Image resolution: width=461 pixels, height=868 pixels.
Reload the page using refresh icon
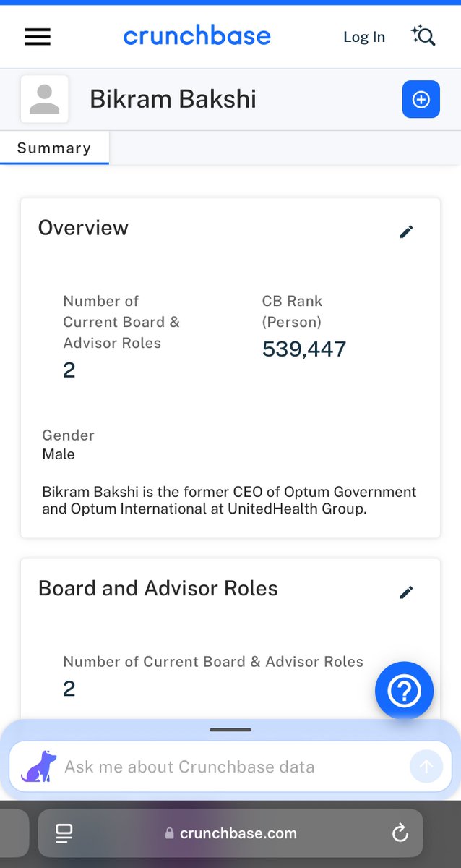tap(400, 833)
